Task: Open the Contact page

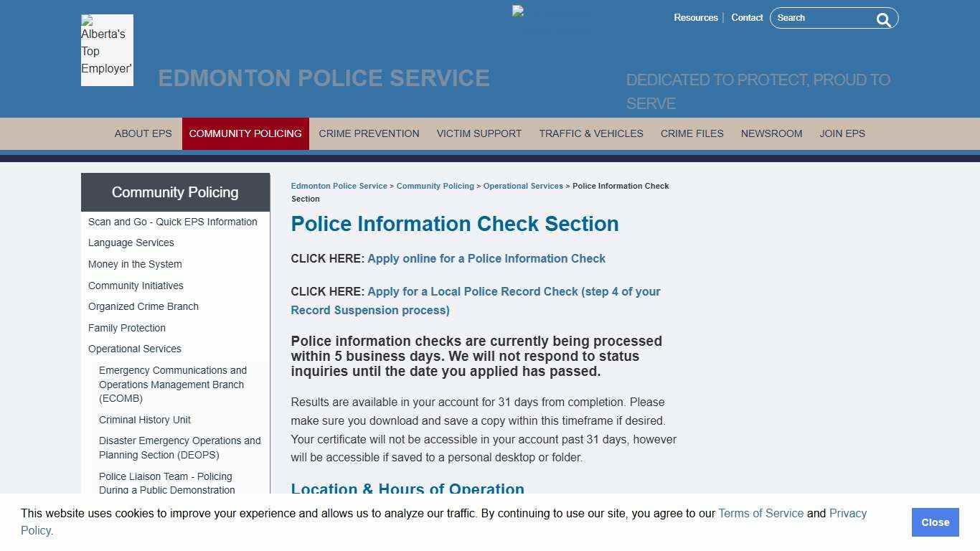Action: click(747, 17)
